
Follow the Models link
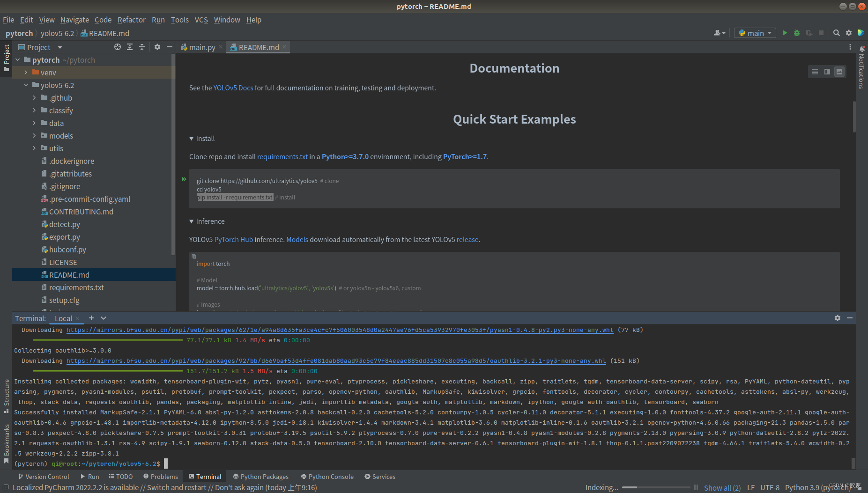tap(297, 240)
